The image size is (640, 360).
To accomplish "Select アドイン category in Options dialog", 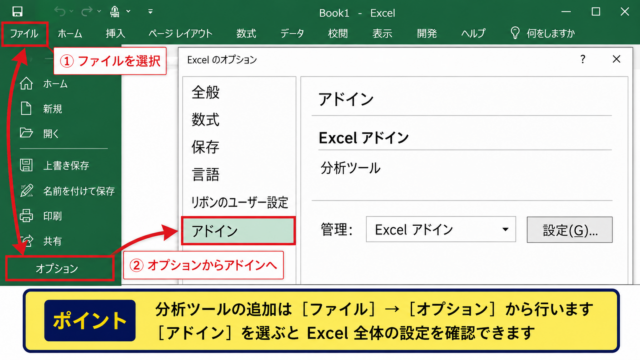I will click(238, 231).
